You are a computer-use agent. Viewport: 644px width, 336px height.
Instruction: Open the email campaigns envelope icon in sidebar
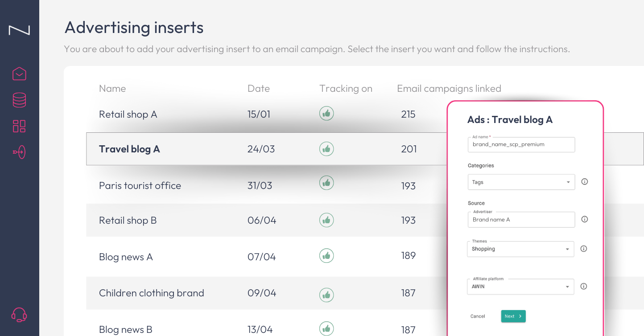coord(19,74)
